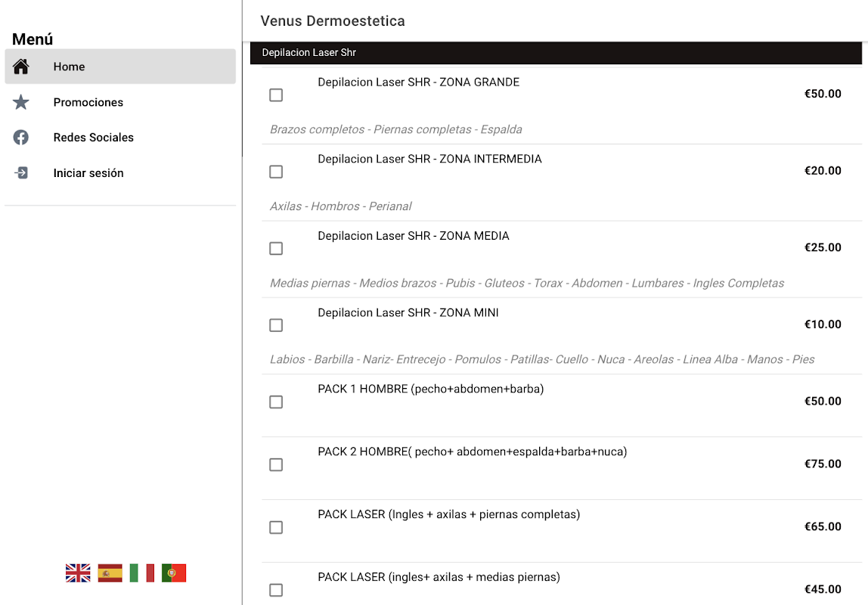Image resolution: width=868 pixels, height=605 pixels.
Task: Choose the Italian flag language icon
Action: point(142,573)
